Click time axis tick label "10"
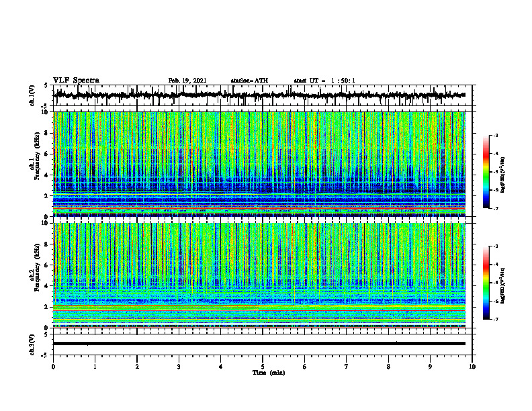This screenshot has height=411, width=532. coord(472,367)
